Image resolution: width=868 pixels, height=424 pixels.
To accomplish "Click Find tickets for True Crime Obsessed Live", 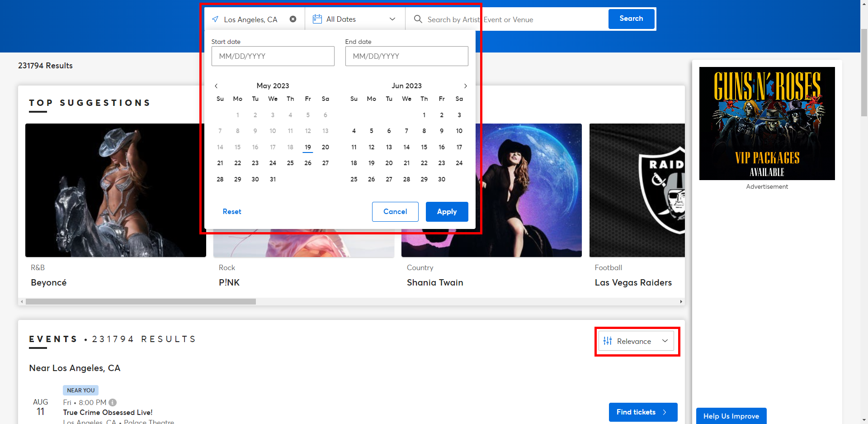I will (x=643, y=412).
